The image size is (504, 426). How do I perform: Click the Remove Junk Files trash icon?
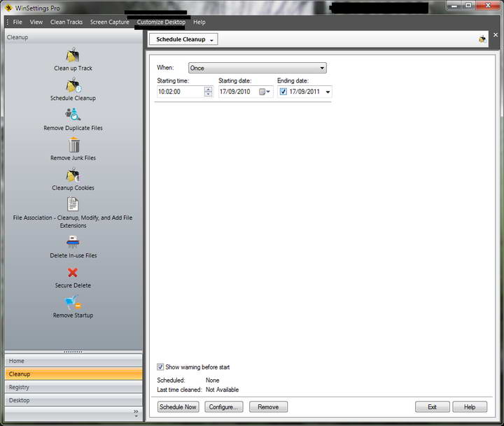(74, 145)
